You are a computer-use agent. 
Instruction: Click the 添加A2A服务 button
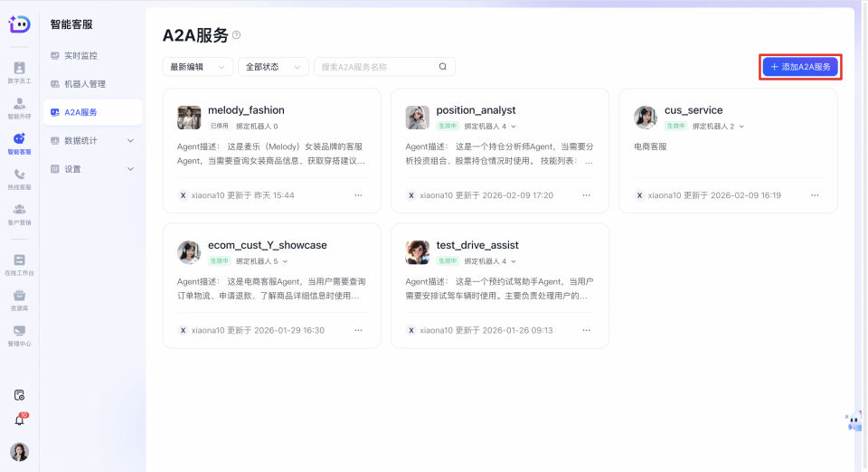[800, 67]
